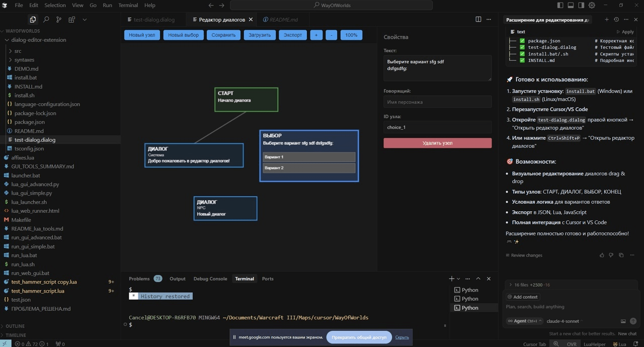The image size is (644, 347).
Task: Click the Скрыть link
Action: pos(402,337)
